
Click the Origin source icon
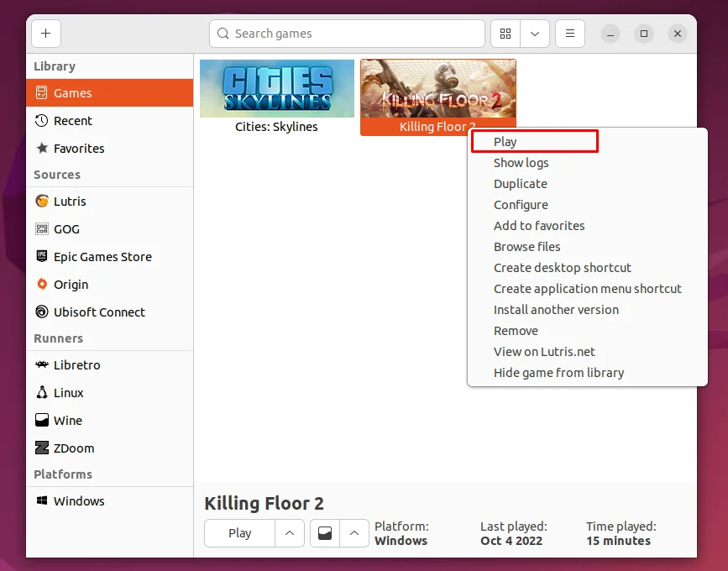click(x=42, y=284)
